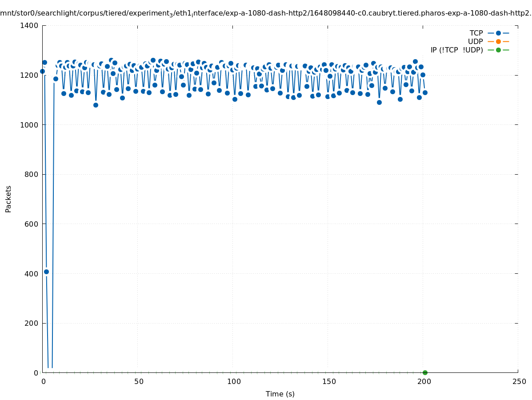Click the 200 y-axis tick label
The width and height of the screenshot is (532, 400).
click(x=31, y=323)
